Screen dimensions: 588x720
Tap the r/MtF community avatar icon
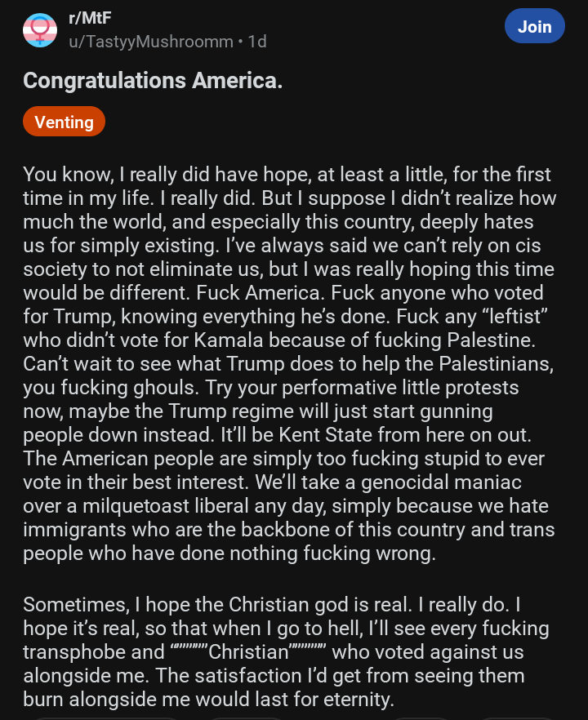[x=39, y=30]
